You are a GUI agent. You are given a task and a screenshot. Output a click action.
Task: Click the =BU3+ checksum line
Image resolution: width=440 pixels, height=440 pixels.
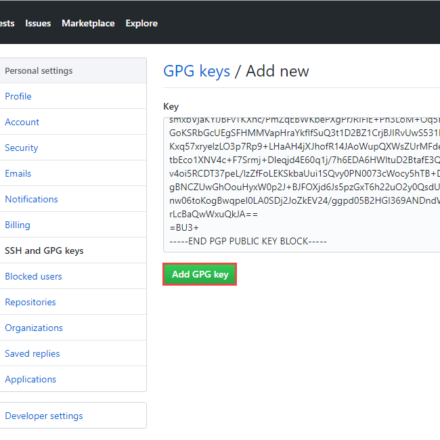pyautogui.click(x=184, y=228)
